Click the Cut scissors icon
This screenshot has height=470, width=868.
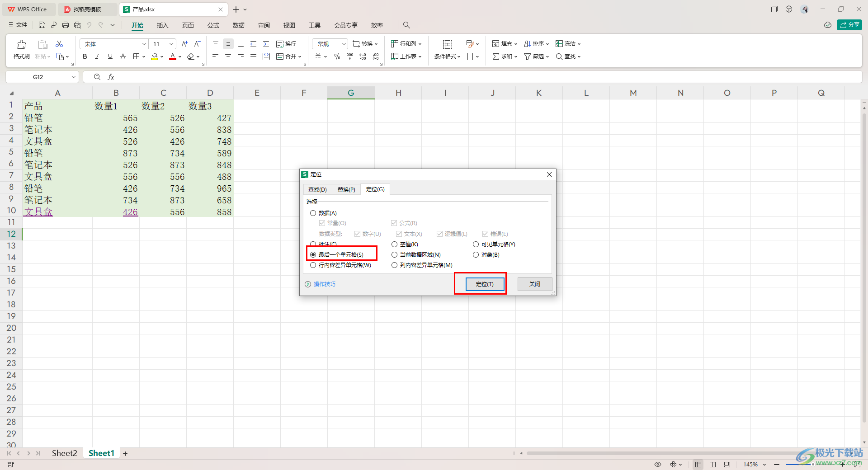(59, 44)
